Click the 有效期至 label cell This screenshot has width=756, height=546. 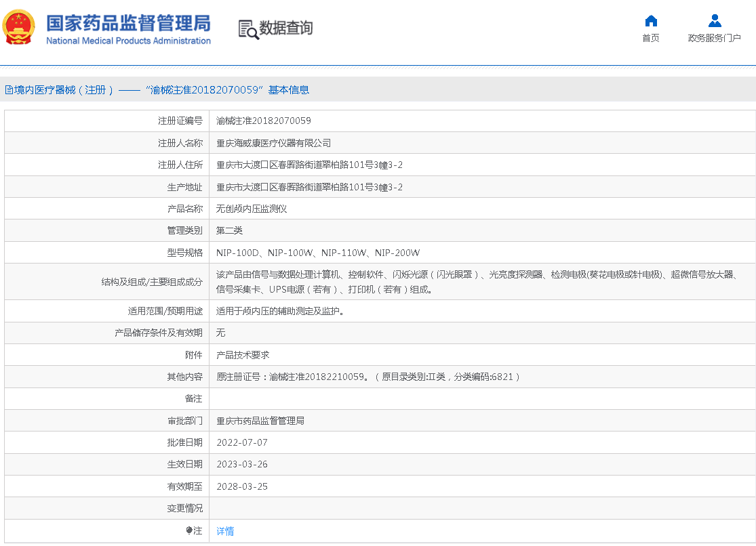pos(107,486)
